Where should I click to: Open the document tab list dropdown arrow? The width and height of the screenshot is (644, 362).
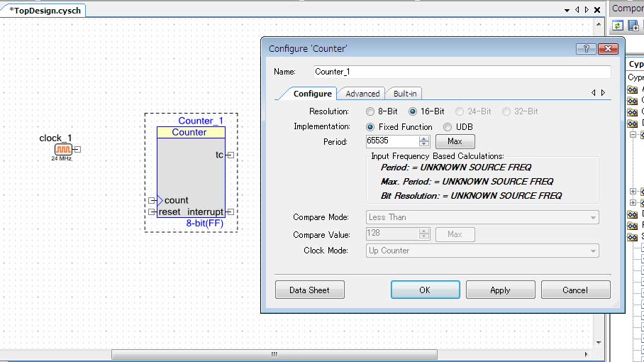pos(567,10)
